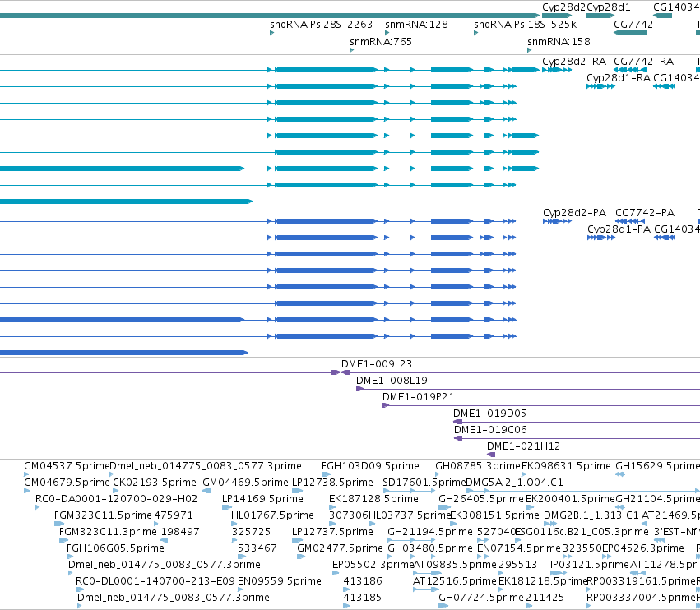This screenshot has height=610, width=700.
Task: Open the 413186 EST label
Action: click(x=363, y=581)
